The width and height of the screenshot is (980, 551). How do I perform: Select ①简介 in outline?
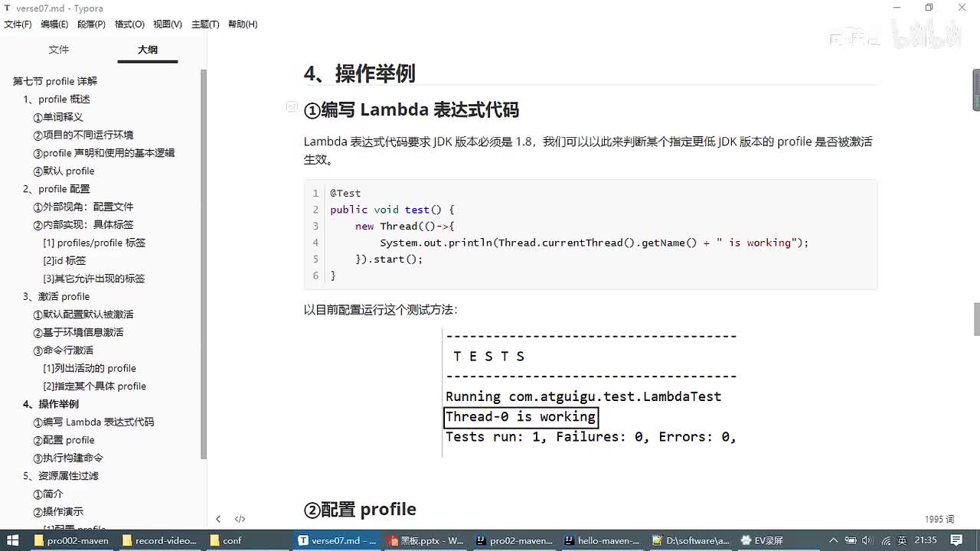pyautogui.click(x=48, y=494)
